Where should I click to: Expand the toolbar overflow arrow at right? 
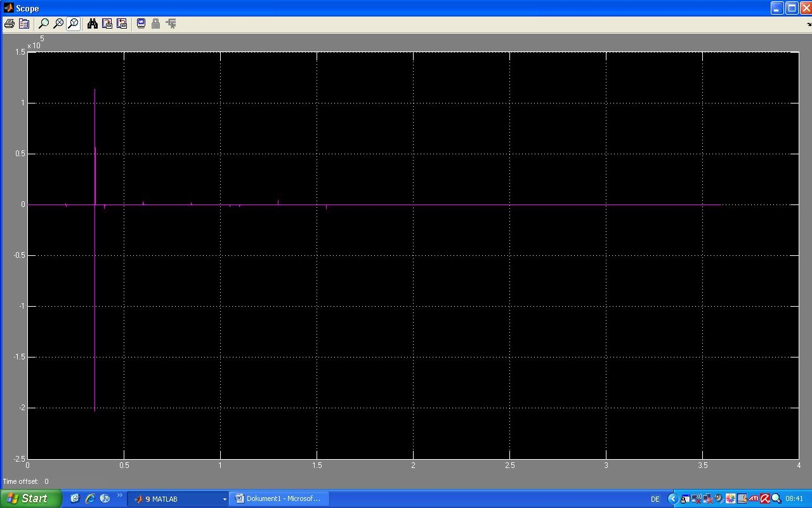pyautogui.click(x=808, y=24)
